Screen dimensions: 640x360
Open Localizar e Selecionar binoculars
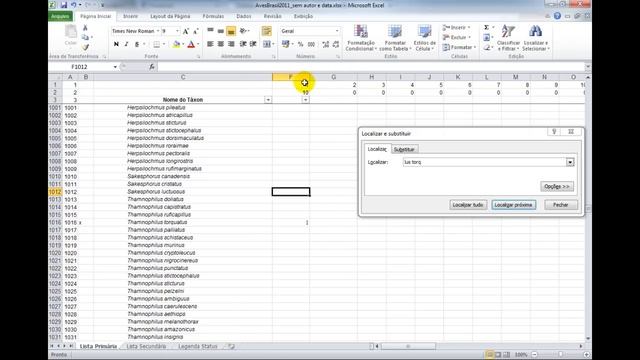tap(536, 38)
